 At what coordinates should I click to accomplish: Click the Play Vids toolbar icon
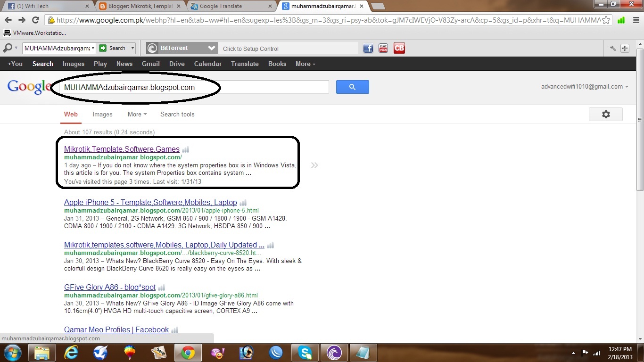[383, 48]
